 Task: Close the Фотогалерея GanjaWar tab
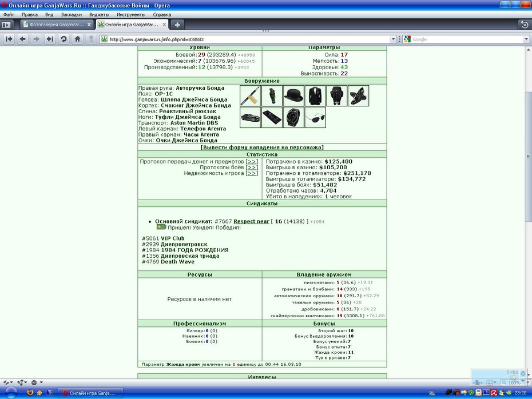89,25
